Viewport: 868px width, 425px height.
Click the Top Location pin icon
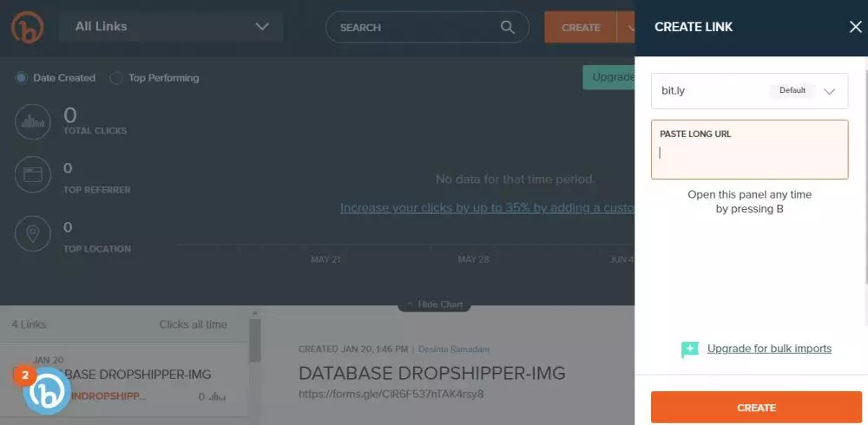pyautogui.click(x=33, y=234)
